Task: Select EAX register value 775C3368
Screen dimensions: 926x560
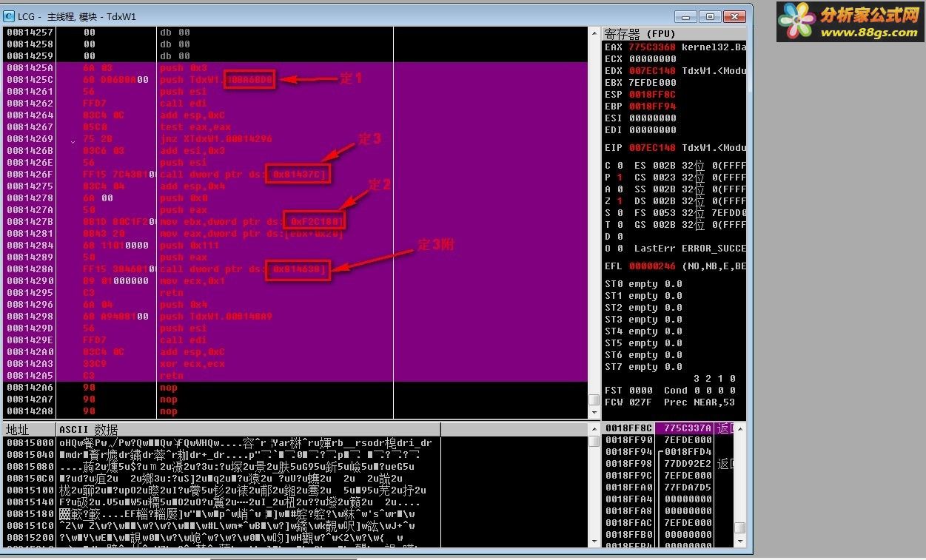Action: click(x=652, y=47)
